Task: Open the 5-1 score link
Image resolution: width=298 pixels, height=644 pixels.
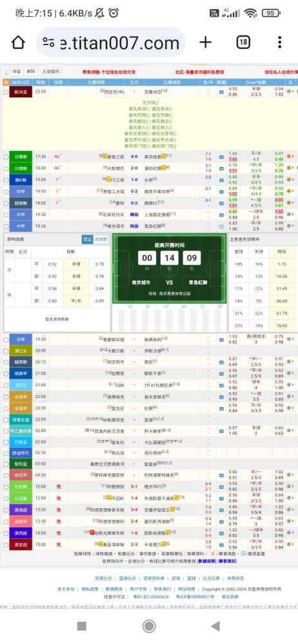Action: (134, 486)
